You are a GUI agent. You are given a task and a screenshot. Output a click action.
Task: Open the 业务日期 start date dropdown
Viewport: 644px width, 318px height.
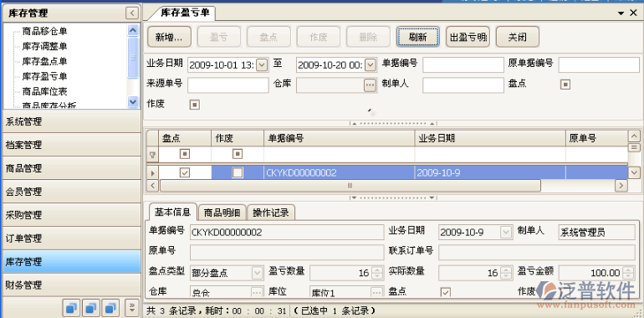point(262,64)
